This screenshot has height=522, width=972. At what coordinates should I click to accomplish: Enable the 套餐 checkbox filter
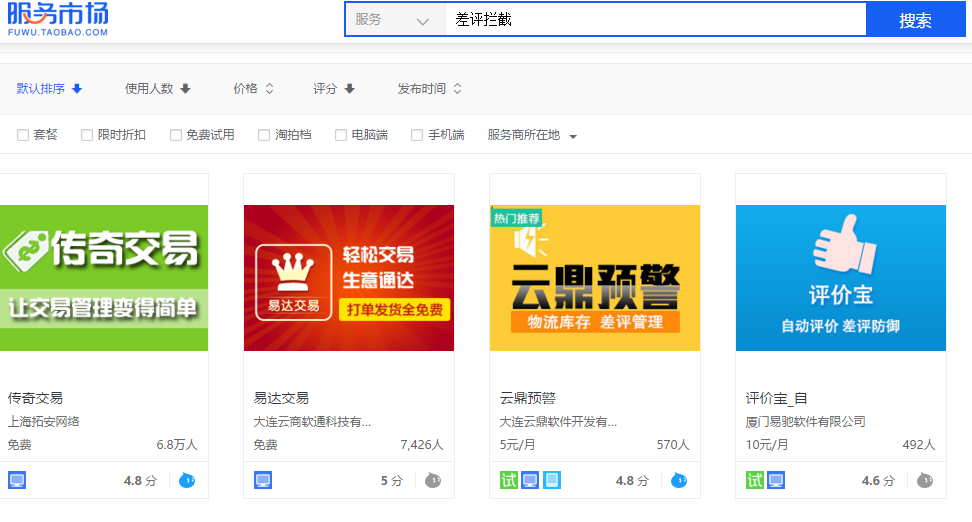(23, 135)
